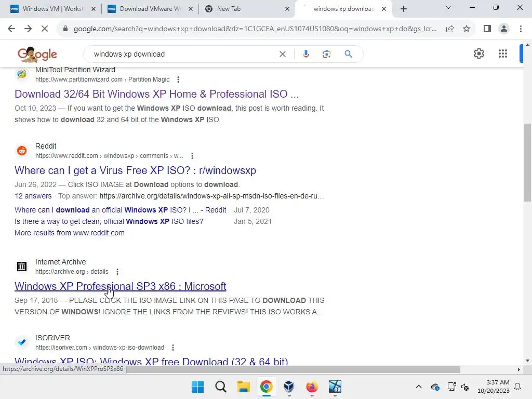
Task: Click the ISORIVER site favicon
Action: click(22, 342)
